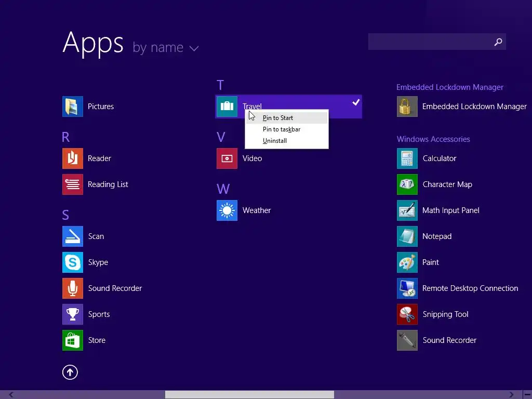
Task: Click the R letter group heading
Action: 66,137
